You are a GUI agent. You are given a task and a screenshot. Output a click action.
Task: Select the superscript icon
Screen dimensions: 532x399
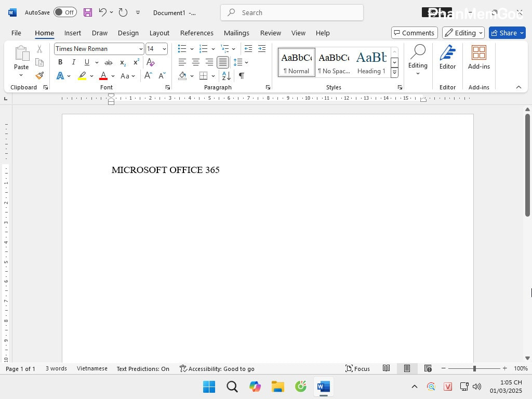[135, 62]
